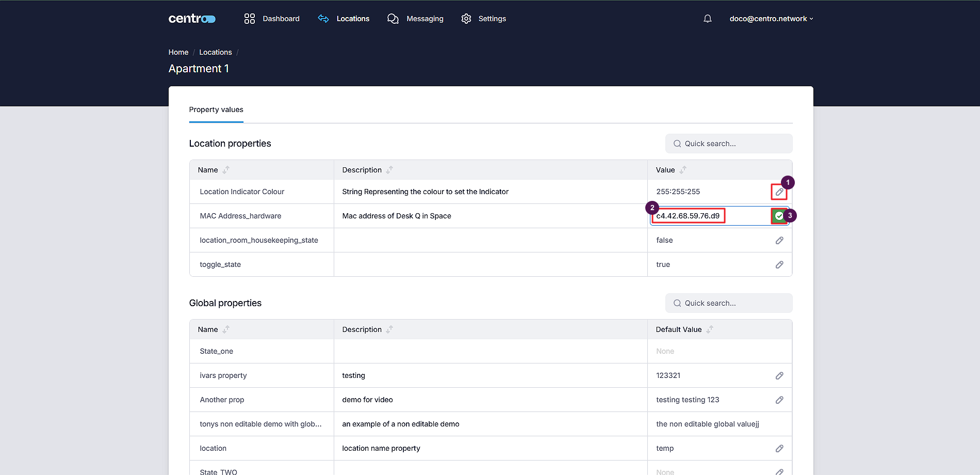980x475 pixels.
Task: Click the 255:255:255 value
Action: click(678, 192)
